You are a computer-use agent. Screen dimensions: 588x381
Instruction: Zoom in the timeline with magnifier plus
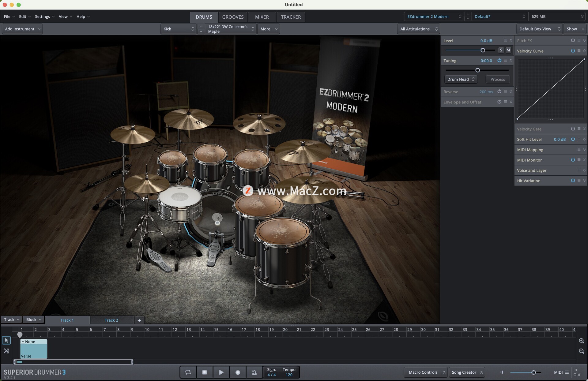pos(581,341)
